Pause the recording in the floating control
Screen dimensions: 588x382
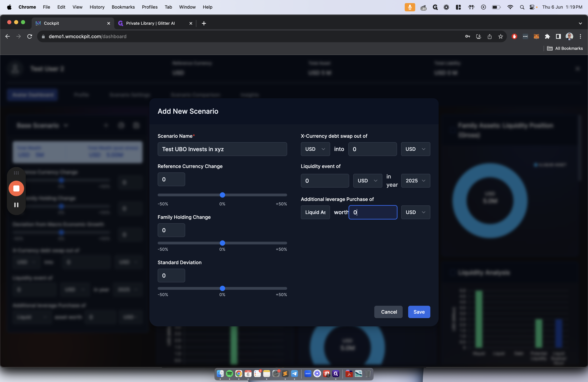(x=16, y=205)
